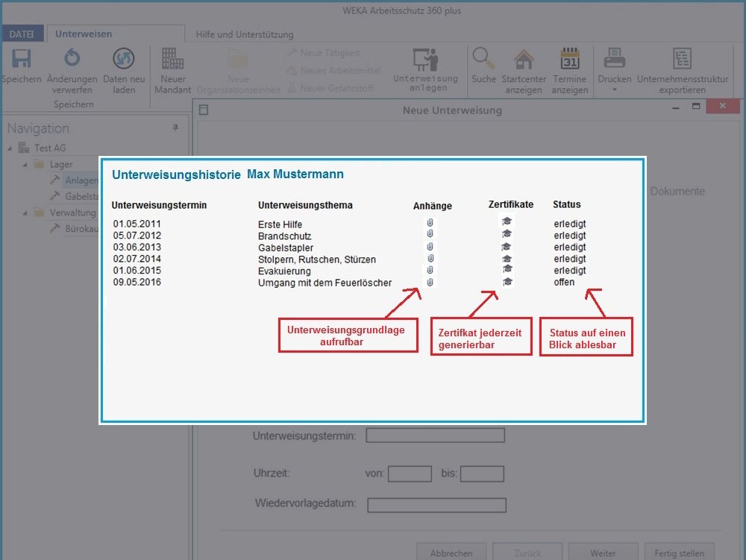Image resolution: width=746 pixels, height=560 pixels.
Task: Generate certificate for Stolpern, Rutschen, Stürzen
Action: [x=507, y=259]
